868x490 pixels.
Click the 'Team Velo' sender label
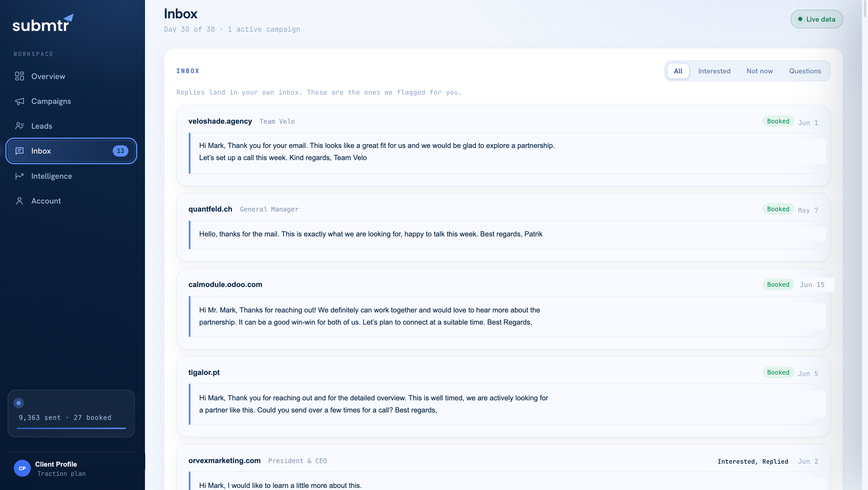pyautogui.click(x=277, y=121)
